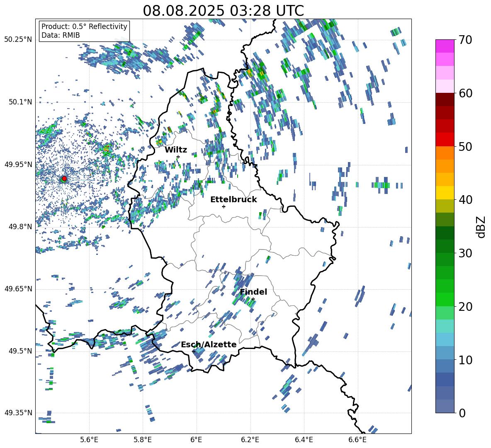Click the Ettelbruck station cross marker

pyautogui.click(x=224, y=206)
